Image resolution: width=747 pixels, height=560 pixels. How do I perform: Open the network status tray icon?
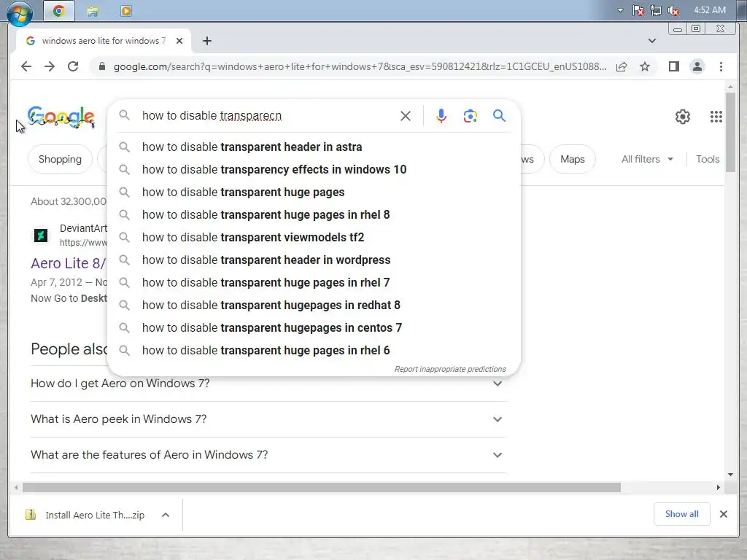click(x=656, y=10)
